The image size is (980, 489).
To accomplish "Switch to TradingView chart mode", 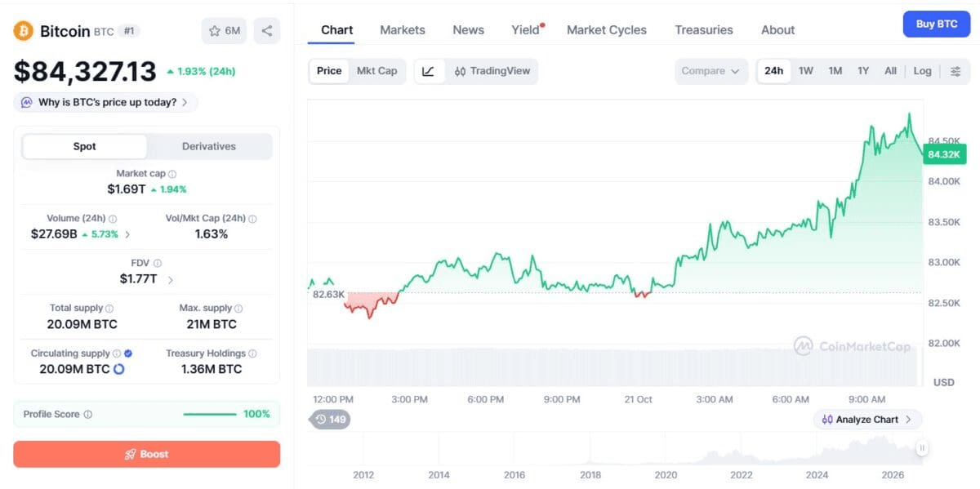I will (x=492, y=71).
